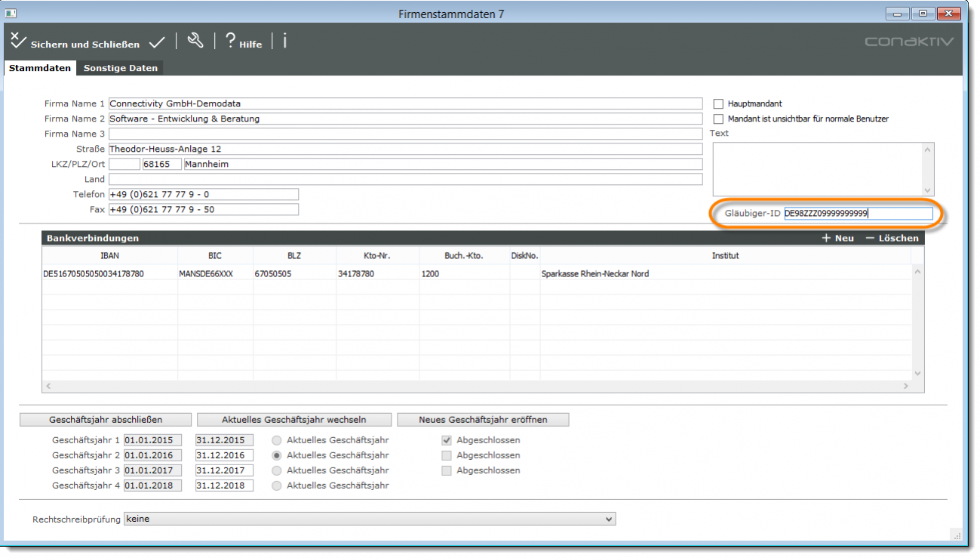The width and height of the screenshot is (980, 558).
Task: Click the checkmark save icon in toolbar
Action: tap(157, 43)
